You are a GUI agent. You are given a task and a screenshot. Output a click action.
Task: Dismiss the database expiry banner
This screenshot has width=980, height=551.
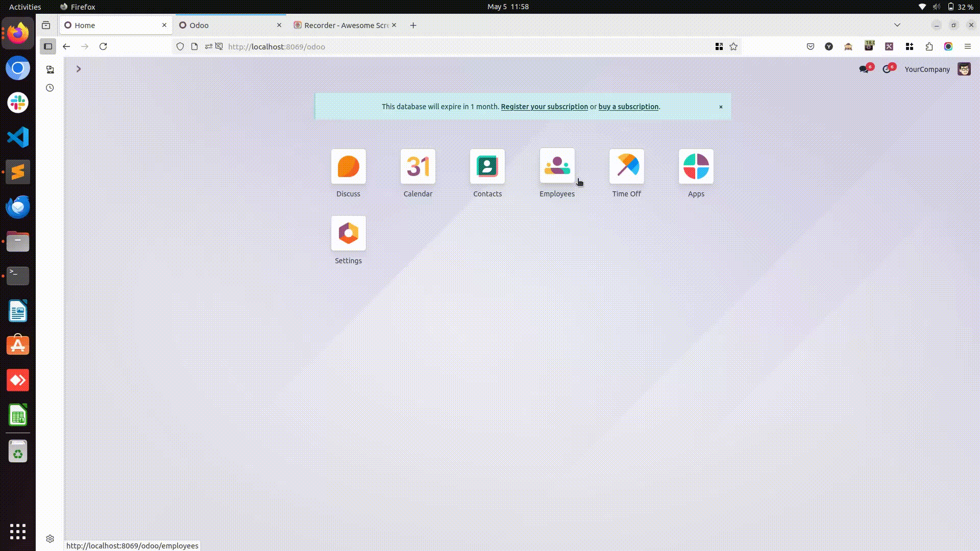coord(721,107)
